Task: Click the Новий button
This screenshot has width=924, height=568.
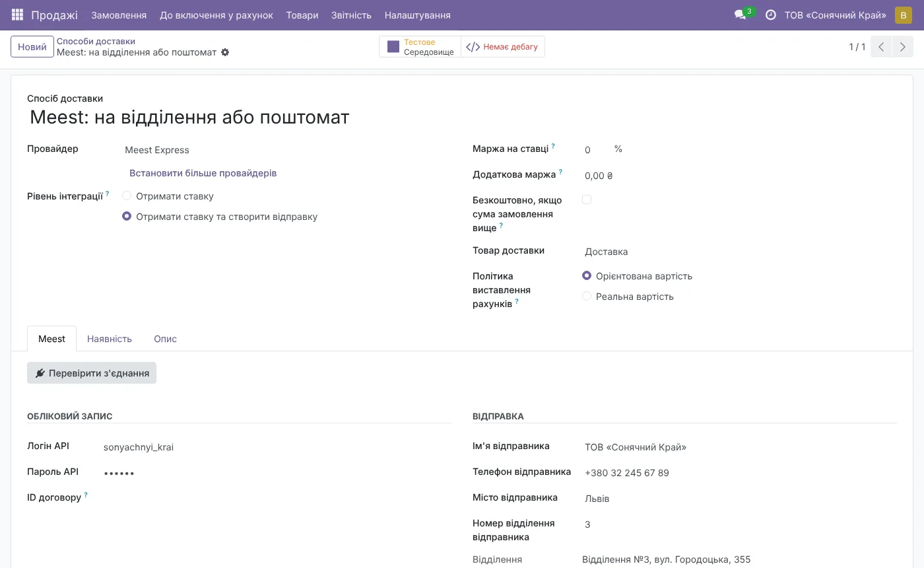Action: point(32,47)
